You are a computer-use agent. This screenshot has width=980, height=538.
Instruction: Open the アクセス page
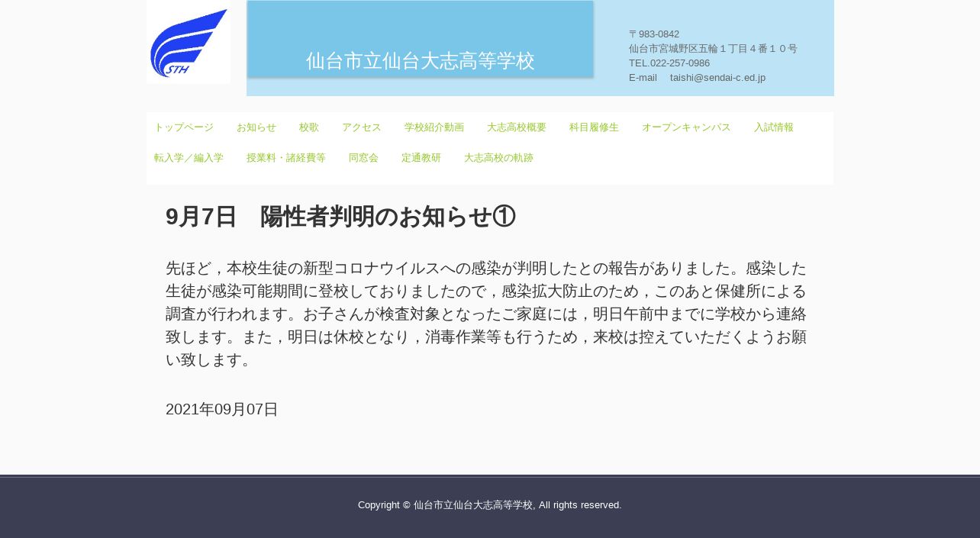coord(362,127)
